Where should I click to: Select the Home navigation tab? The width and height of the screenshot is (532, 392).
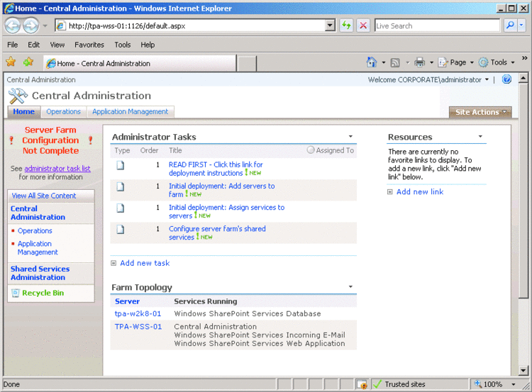(23, 111)
